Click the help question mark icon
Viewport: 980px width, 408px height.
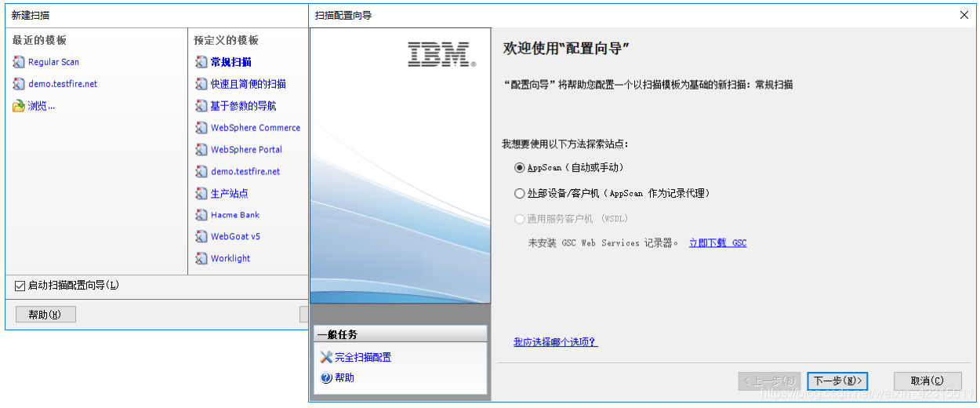(326, 378)
